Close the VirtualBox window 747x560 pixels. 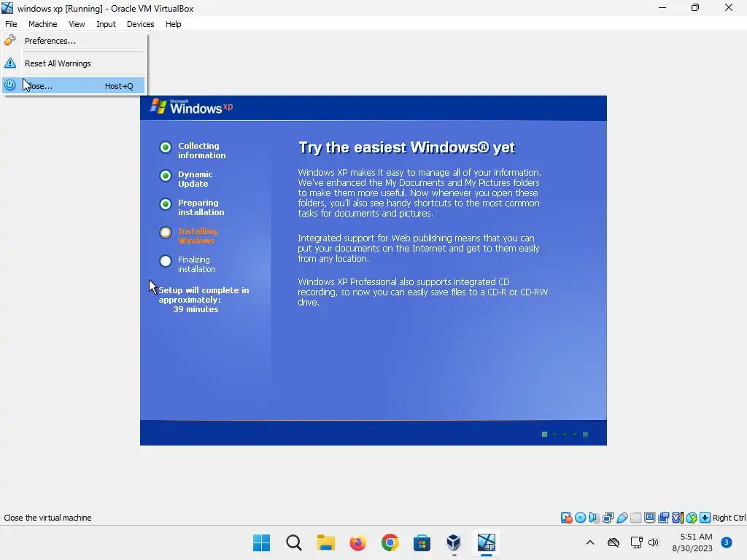pyautogui.click(x=729, y=7)
